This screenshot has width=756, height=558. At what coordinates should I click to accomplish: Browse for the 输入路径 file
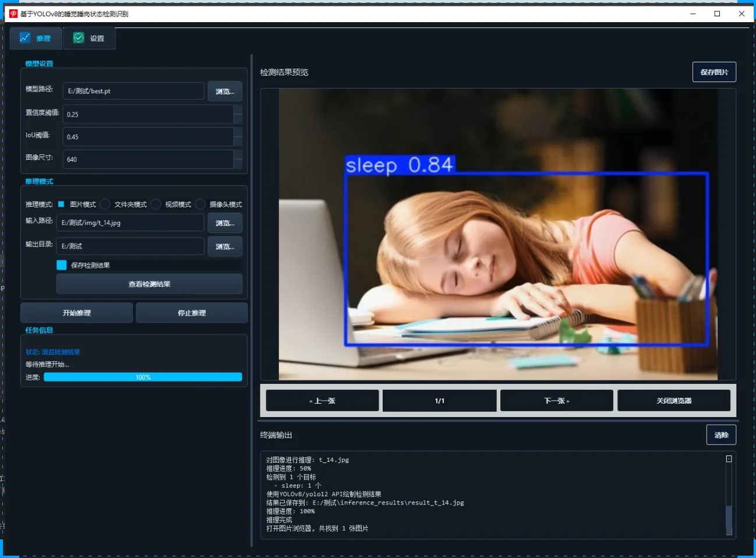[225, 223]
